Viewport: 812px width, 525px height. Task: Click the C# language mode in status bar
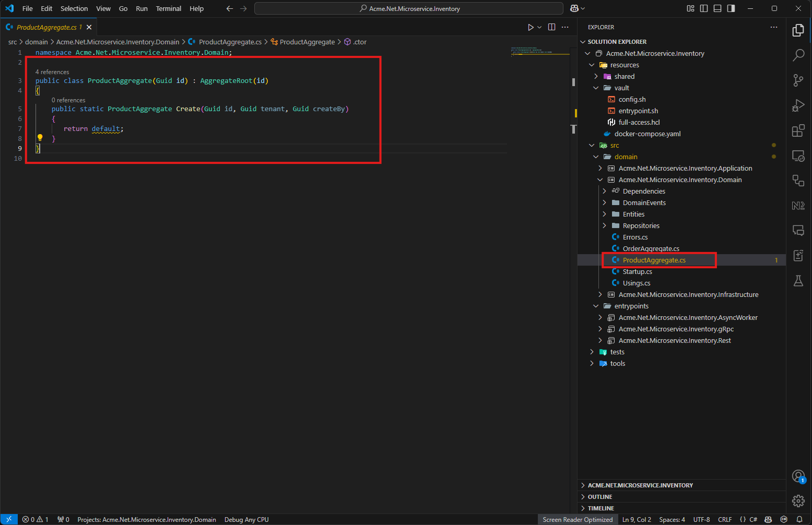point(754,519)
